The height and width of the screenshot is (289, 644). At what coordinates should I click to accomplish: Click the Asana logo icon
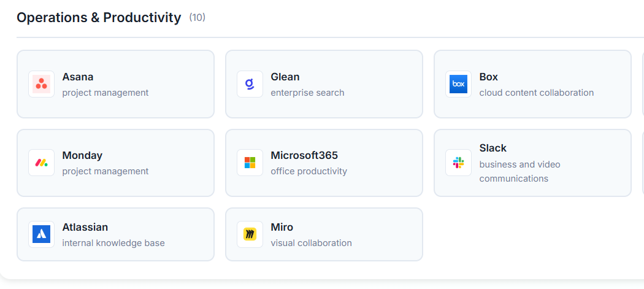pos(41,84)
